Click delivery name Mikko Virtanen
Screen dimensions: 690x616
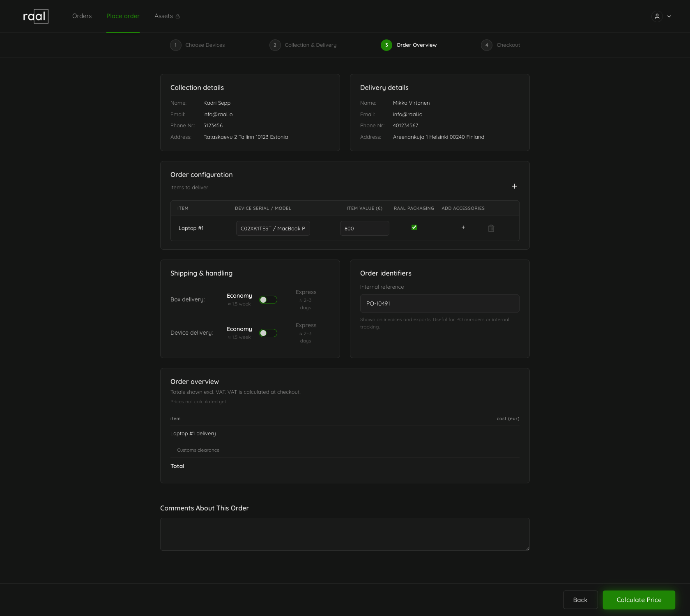[411, 103]
